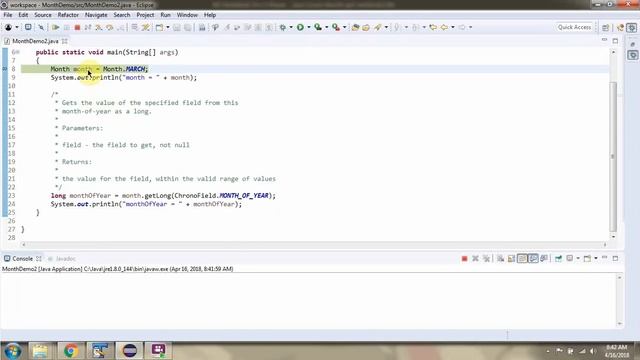This screenshot has height=360, width=640.
Task: Toggle Scroll Lock in the console
Action: (511, 258)
